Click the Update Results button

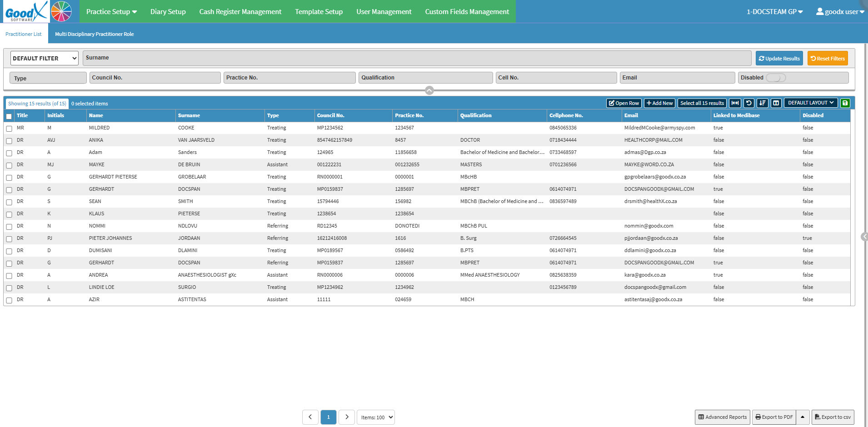pos(779,58)
